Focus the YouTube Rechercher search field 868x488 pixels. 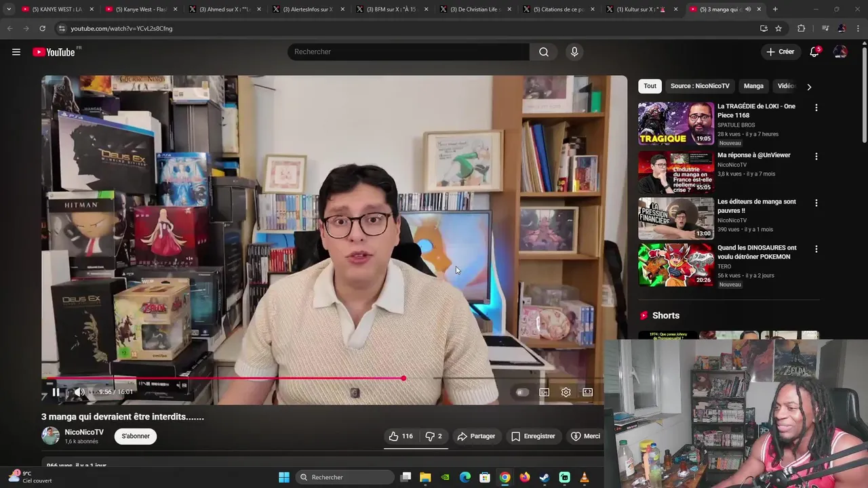[x=408, y=52]
